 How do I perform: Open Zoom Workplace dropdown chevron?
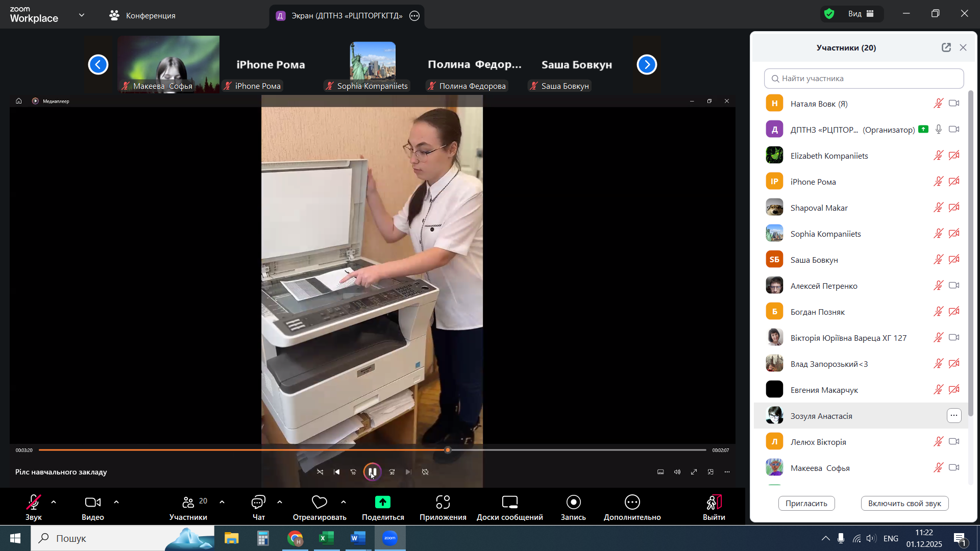82,15
